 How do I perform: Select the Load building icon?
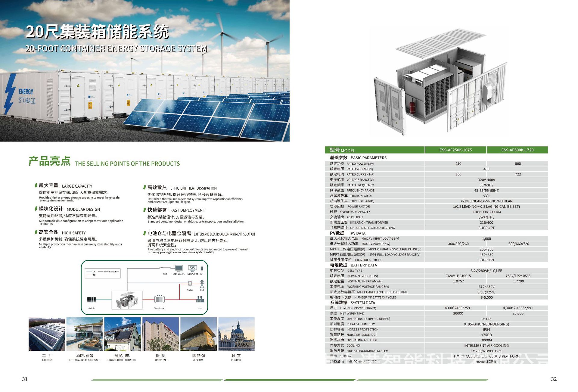point(200,300)
